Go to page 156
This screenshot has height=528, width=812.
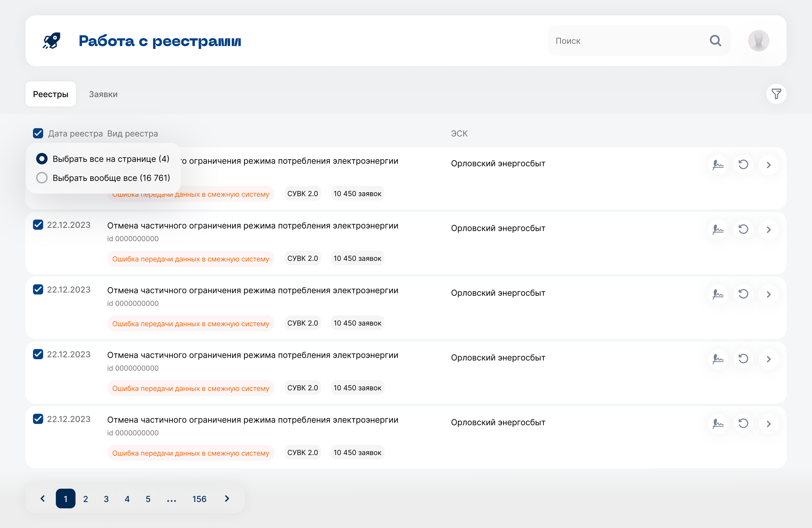coord(199,499)
